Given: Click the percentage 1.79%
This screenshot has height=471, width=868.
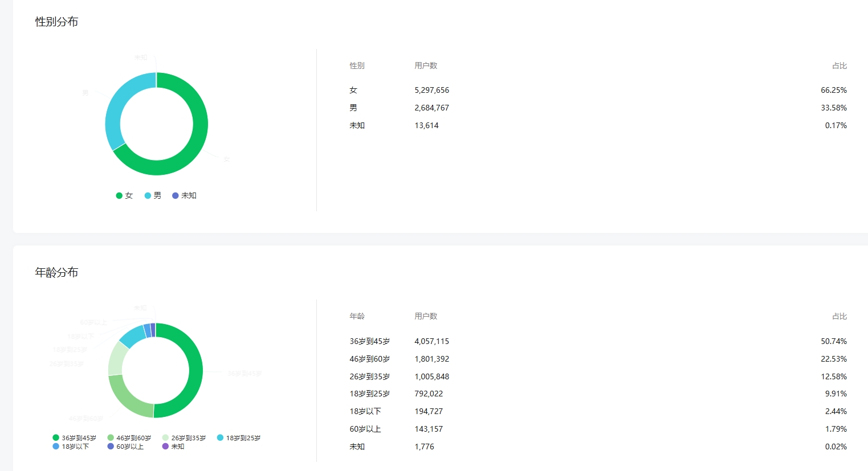Looking at the screenshot, I should click(836, 429).
